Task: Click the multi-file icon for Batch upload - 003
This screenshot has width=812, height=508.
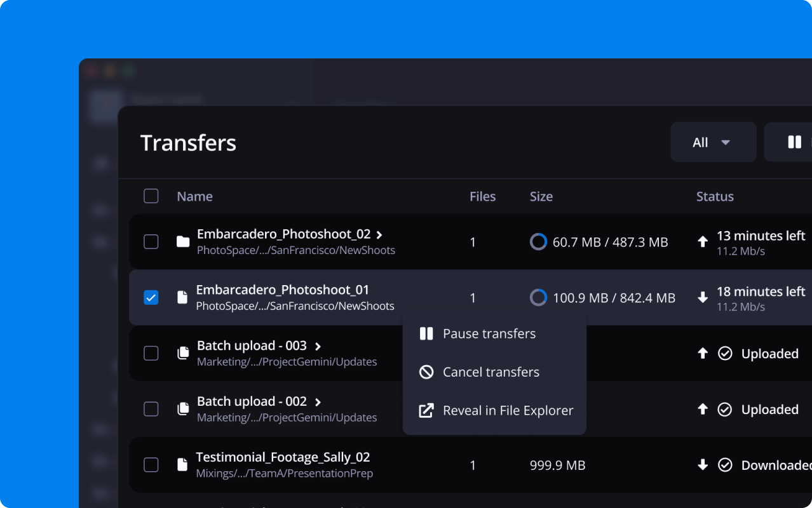Action: coord(183,353)
